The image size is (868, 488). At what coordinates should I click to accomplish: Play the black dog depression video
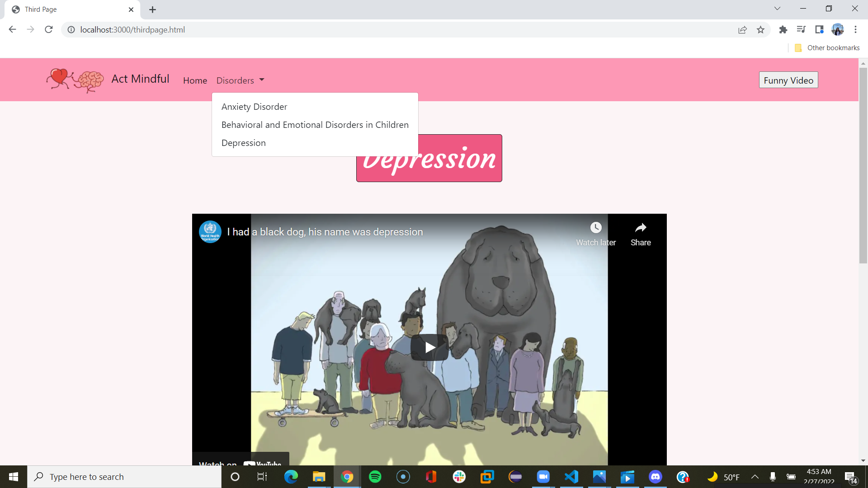pos(429,347)
